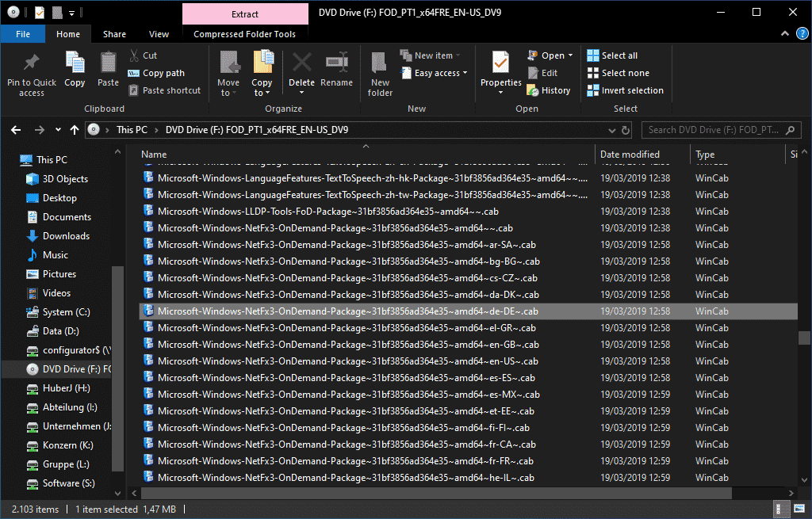
Task: Open Data (D:) drive in sidebar
Action: click(x=60, y=331)
